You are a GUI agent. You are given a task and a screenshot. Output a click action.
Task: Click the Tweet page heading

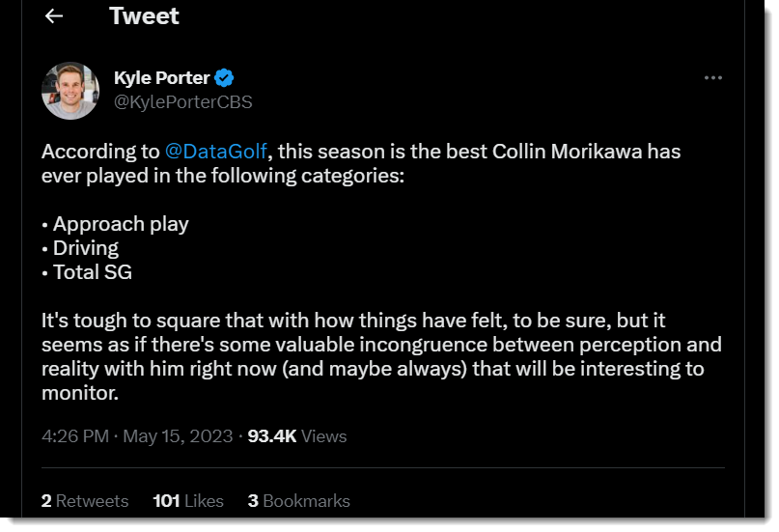click(144, 16)
